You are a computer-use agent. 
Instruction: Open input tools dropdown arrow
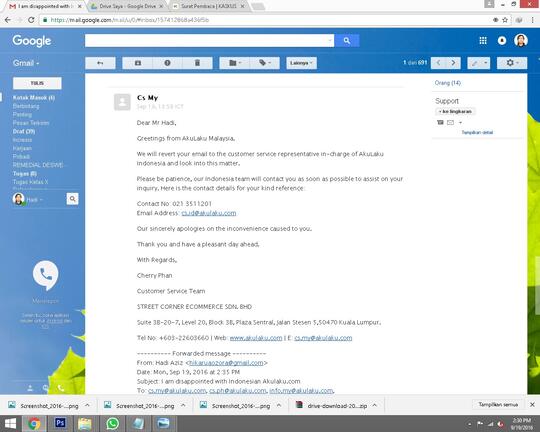pos(486,63)
